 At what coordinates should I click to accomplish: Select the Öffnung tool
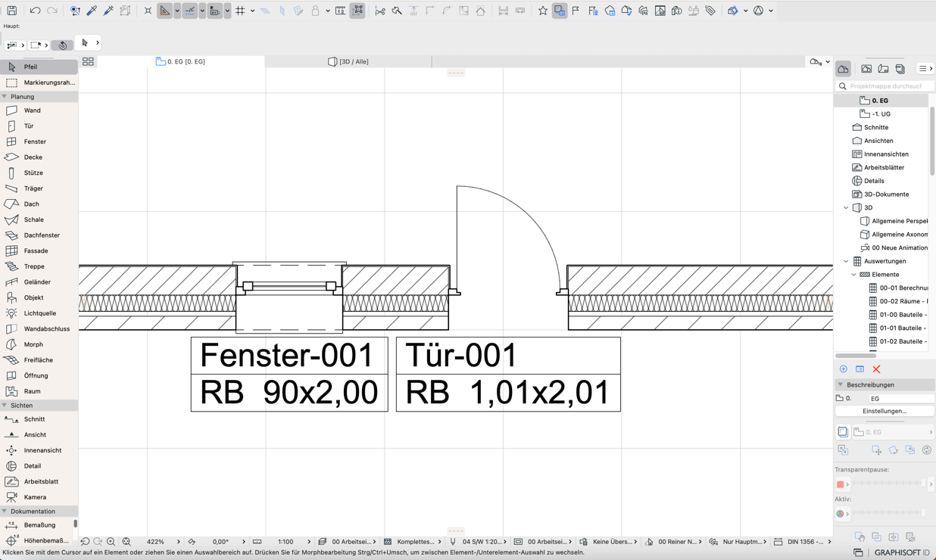point(39,375)
